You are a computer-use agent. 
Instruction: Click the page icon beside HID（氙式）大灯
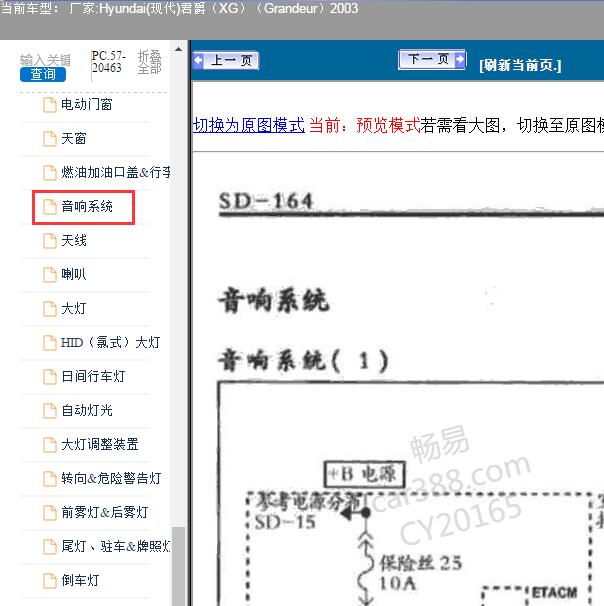[49, 343]
